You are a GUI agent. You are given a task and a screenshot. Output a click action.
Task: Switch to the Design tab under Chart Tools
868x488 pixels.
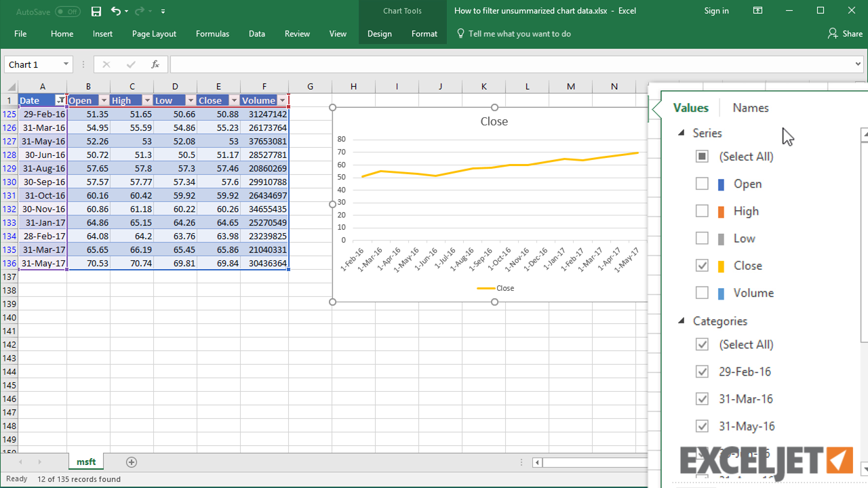[x=379, y=33]
